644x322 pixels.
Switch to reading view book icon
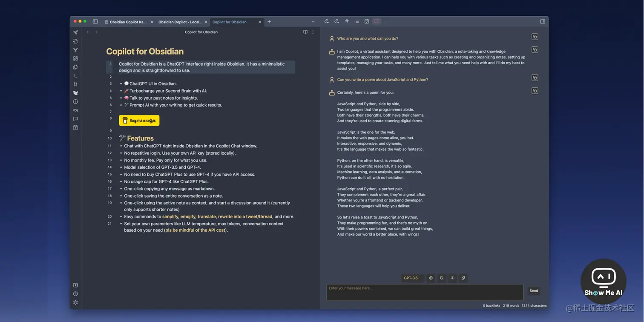(305, 32)
